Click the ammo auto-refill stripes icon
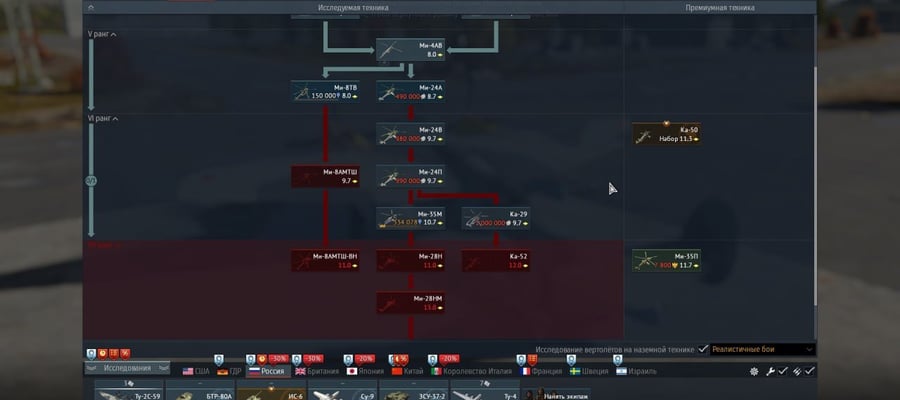 click(797, 371)
